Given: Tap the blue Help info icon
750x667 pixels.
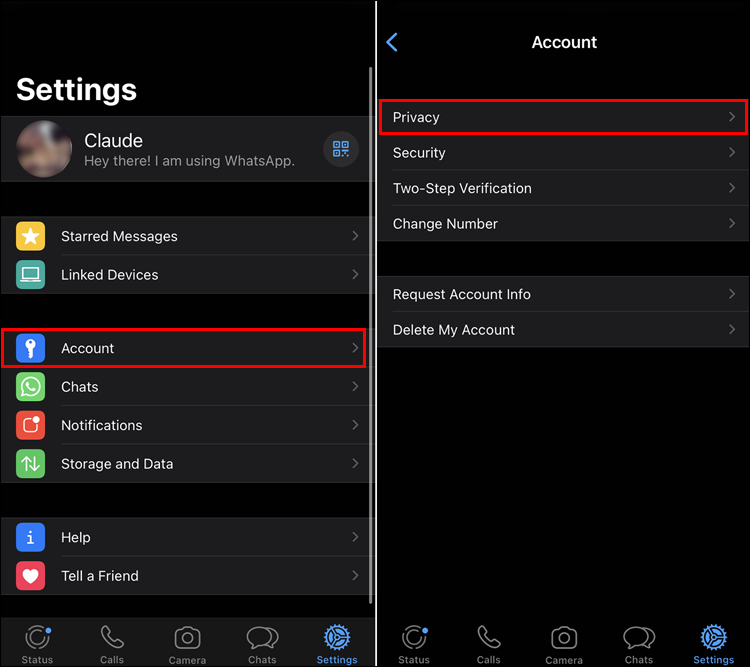Looking at the screenshot, I should tap(30, 537).
